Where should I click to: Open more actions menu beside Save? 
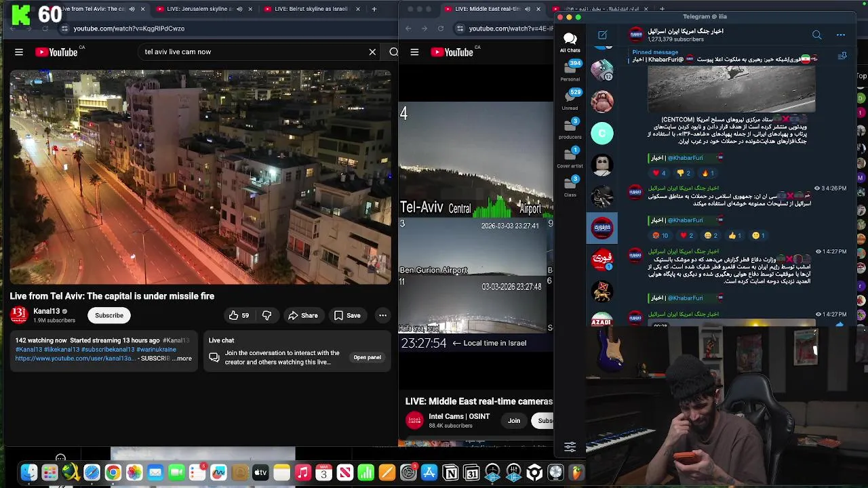click(x=382, y=315)
